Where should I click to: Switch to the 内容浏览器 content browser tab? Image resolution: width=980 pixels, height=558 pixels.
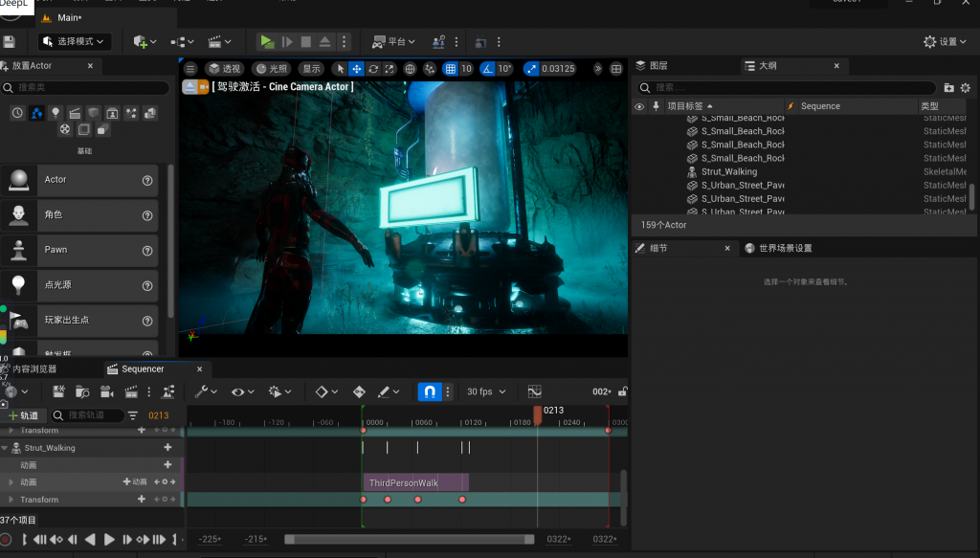coord(30,368)
